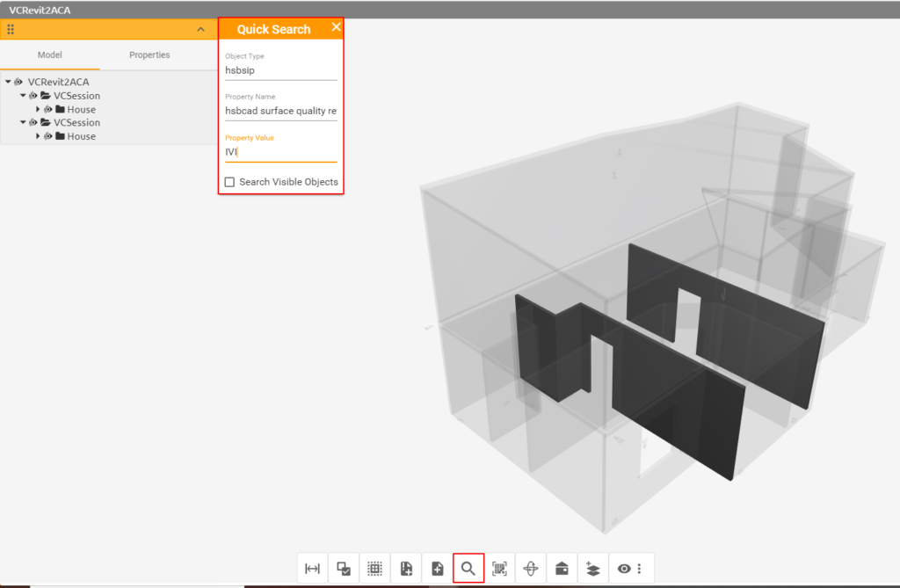This screenshot has height=588, width=900.
Task: Activate the 3D orbit rotation tool
Action: click(x=531, y=569)
